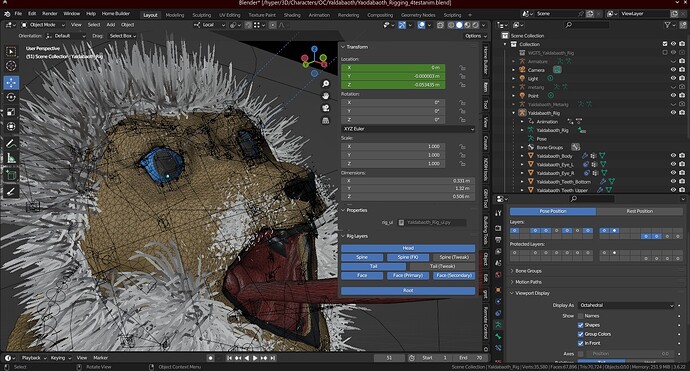690x371 pixels.
Task: Play the animation forward
Action: 255,358
